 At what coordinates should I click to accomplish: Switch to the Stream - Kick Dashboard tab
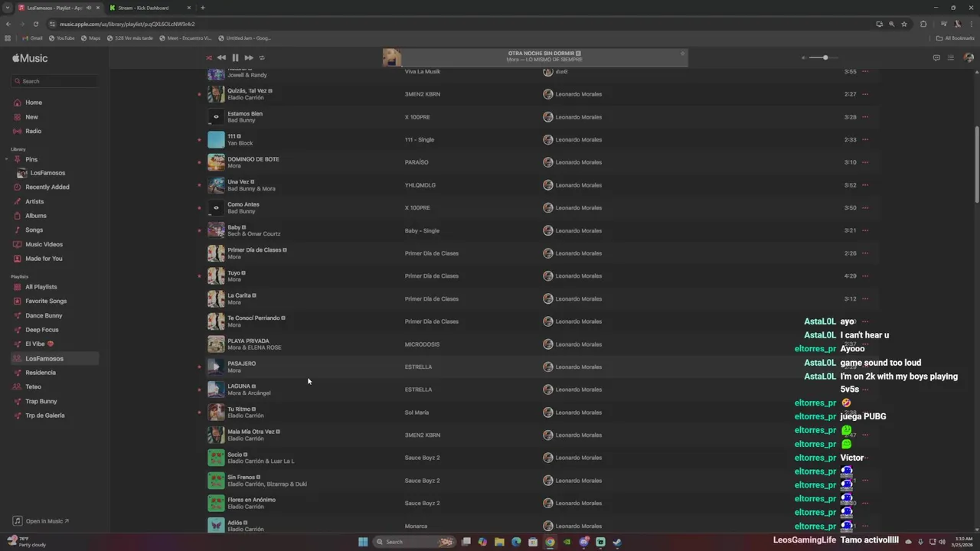pyautogui.click(x=149, y=8)
